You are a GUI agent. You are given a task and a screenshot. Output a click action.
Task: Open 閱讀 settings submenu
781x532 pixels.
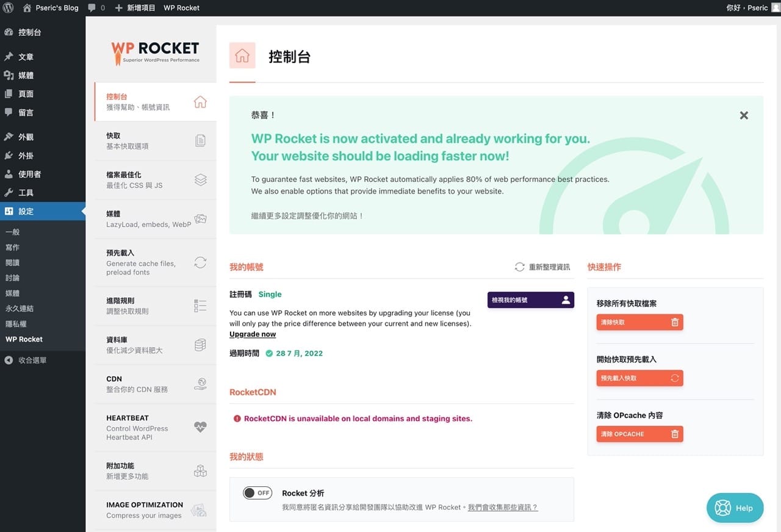(13, 262)
